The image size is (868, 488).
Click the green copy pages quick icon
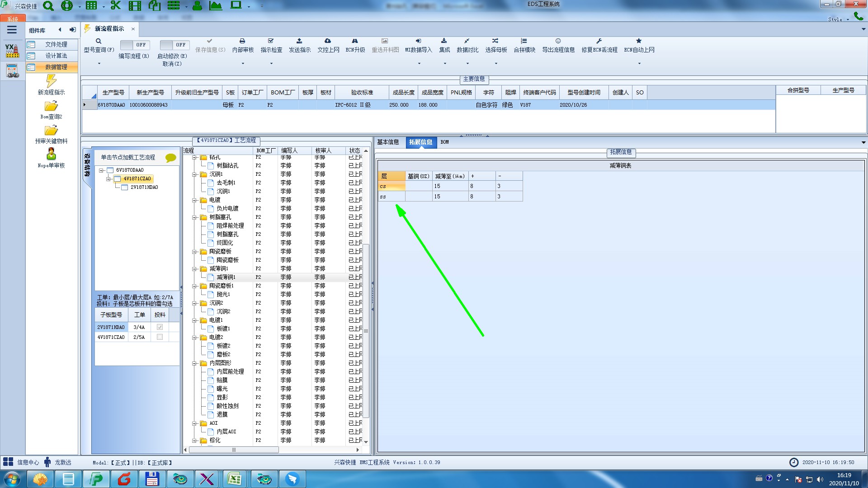155,5
